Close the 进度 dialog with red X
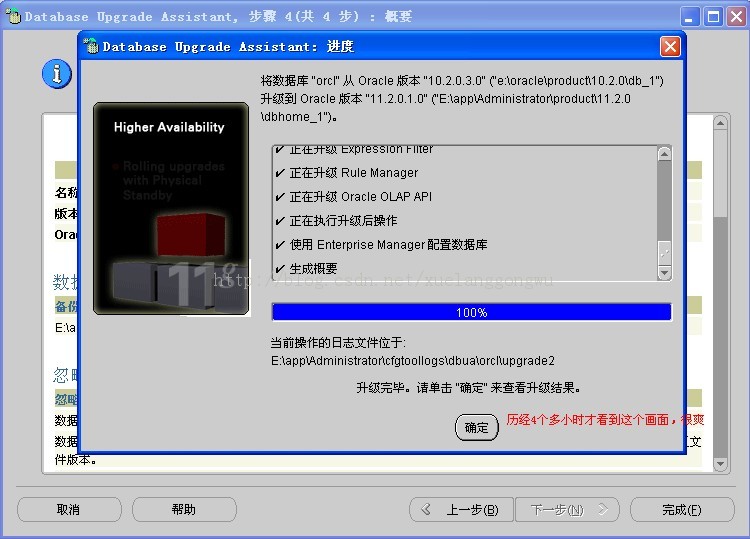 (670, 46)
